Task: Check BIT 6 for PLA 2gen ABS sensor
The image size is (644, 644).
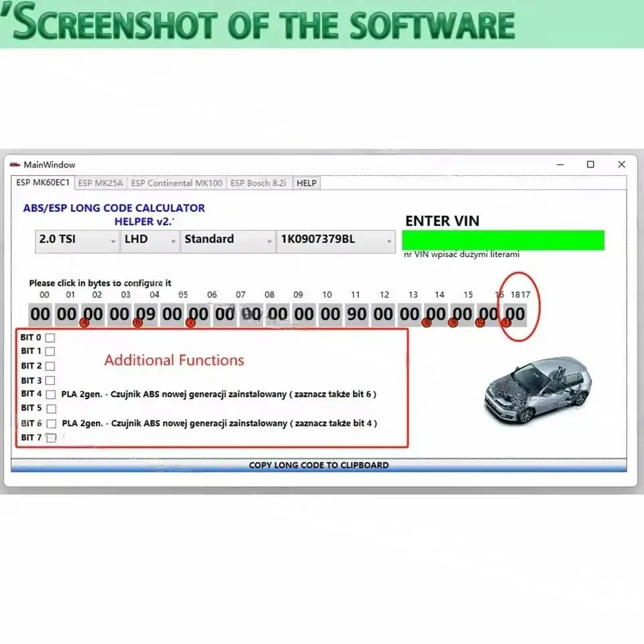Action: 51,423
